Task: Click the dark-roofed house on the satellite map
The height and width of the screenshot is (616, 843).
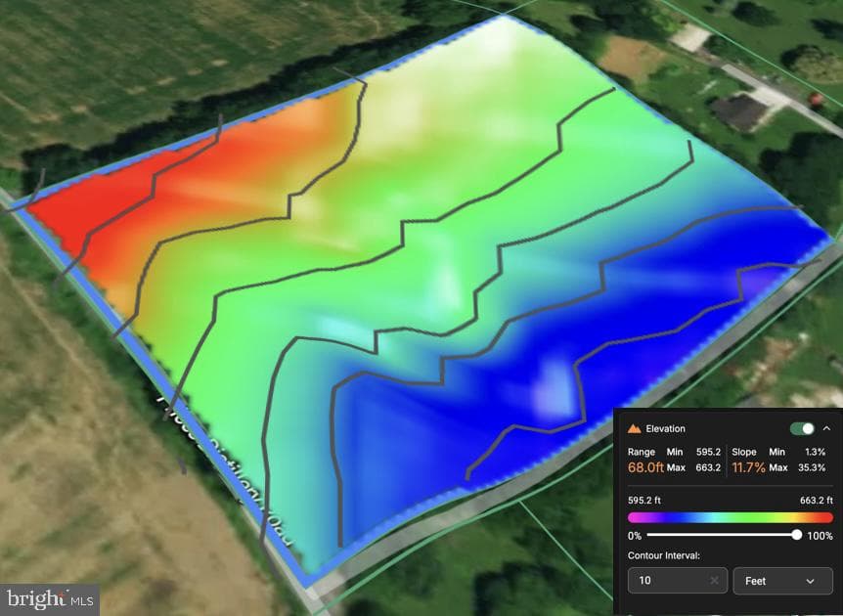Action: tap(739, 112)
